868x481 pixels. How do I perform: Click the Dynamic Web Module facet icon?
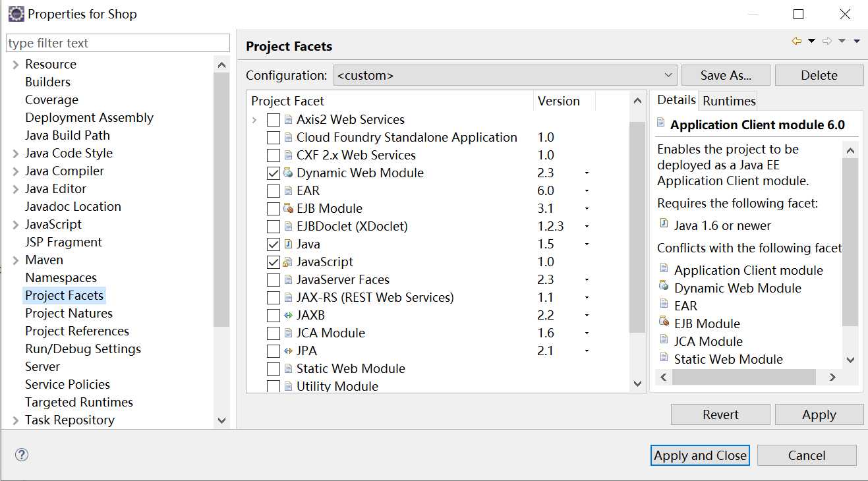(x=288, y=173)
